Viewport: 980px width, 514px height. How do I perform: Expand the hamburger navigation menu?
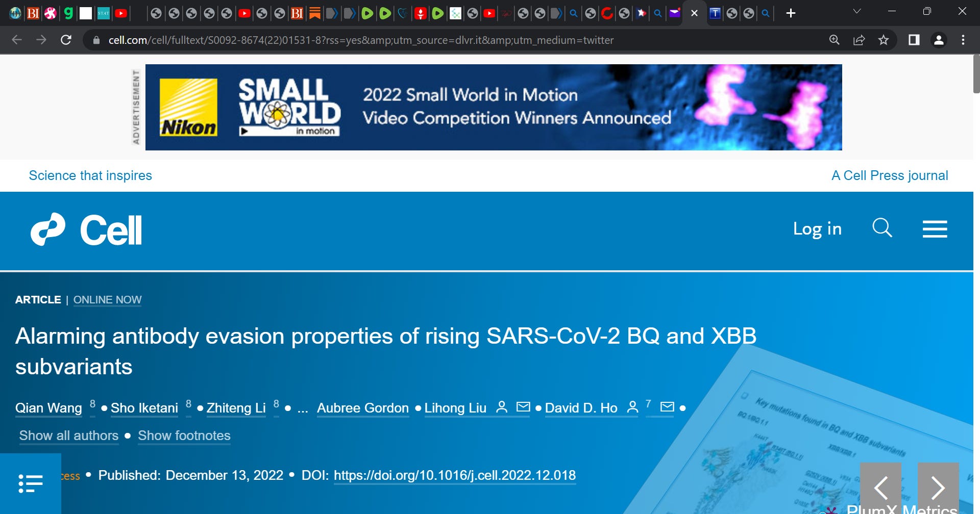tap(935, 229)
